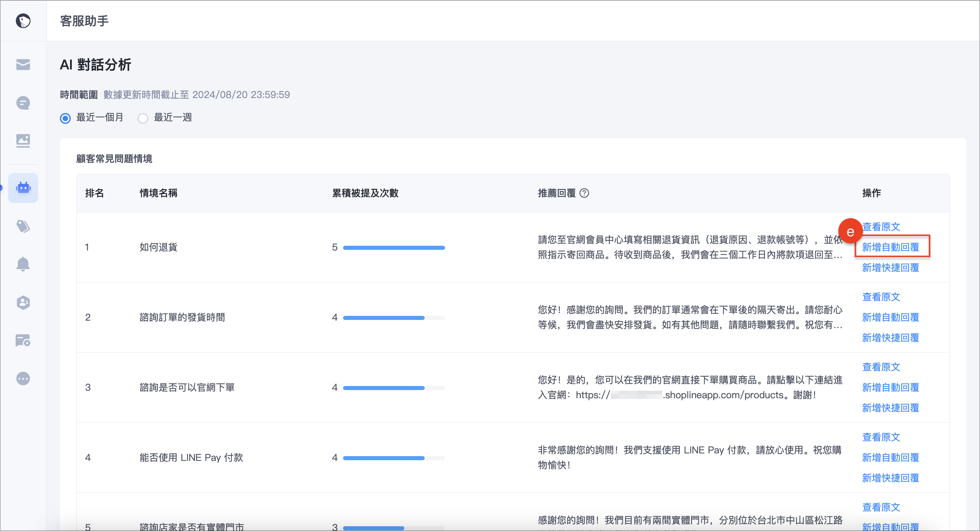The image size is (980, 531).
Task: Open the chat bubble icon in sidebar
Action: tap(23, 103)
